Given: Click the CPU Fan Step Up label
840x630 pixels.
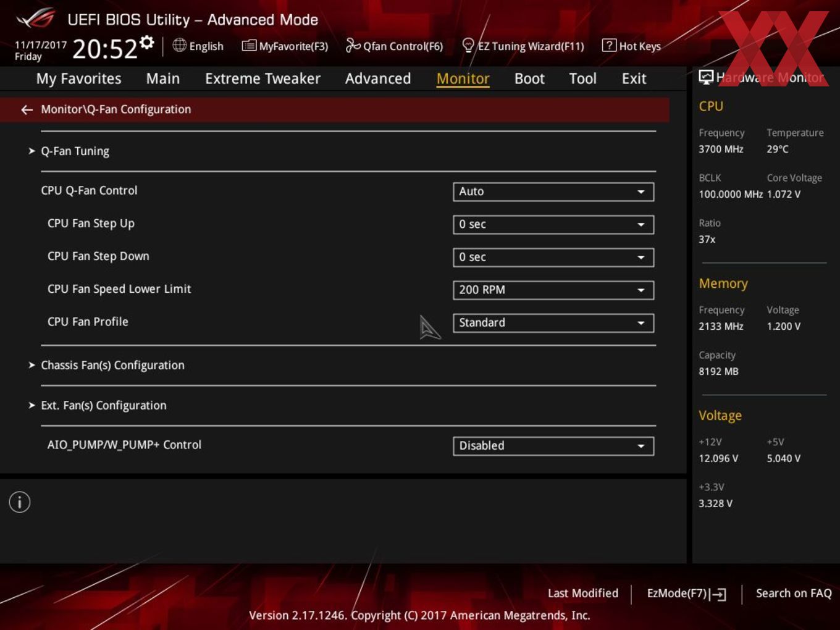Looking at the screenshot, I should (x=91, y=224).
